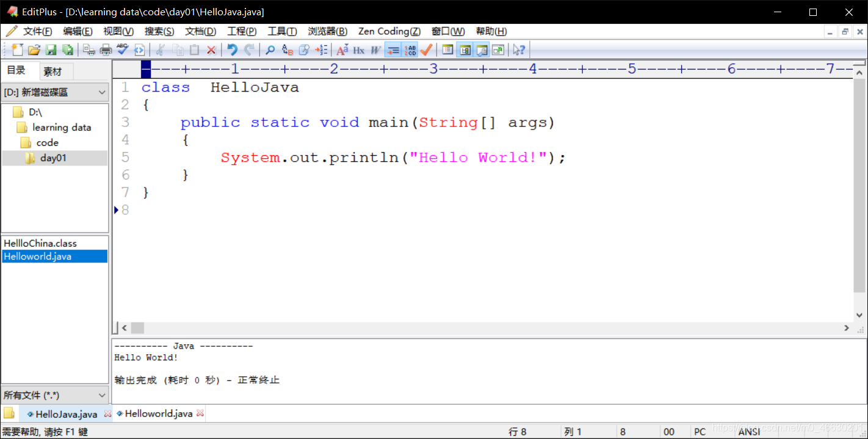Click the Print toolbar icon
868x439 pixels.
[x=105, y=49]
